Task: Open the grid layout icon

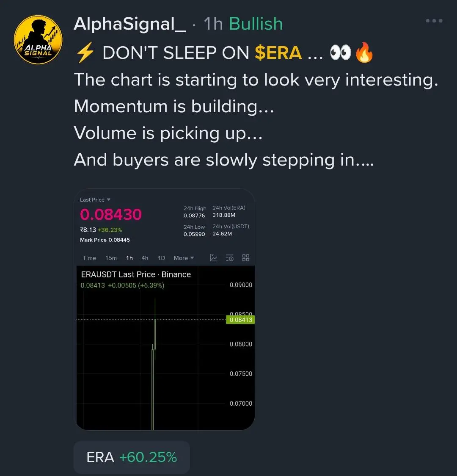Action: point(245,258)
